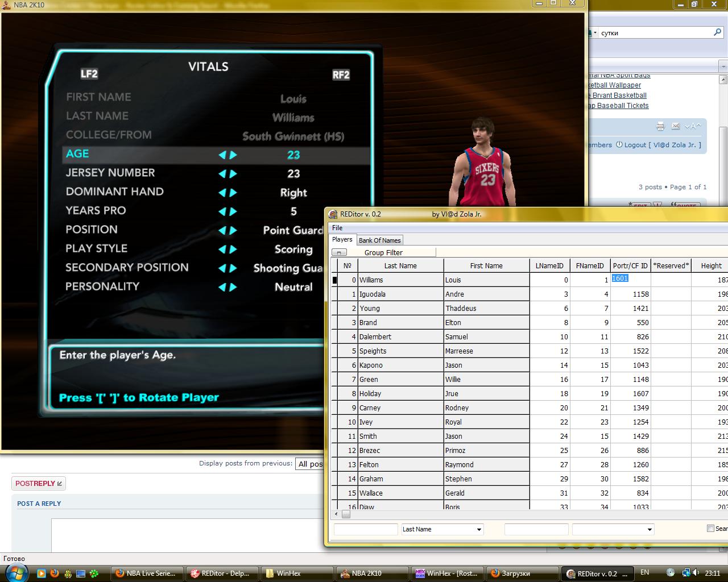Image resolution: width=728 pixels, height=582 pixels.
Task: Click the first filter text field
Action: click(x=366, y=529)
